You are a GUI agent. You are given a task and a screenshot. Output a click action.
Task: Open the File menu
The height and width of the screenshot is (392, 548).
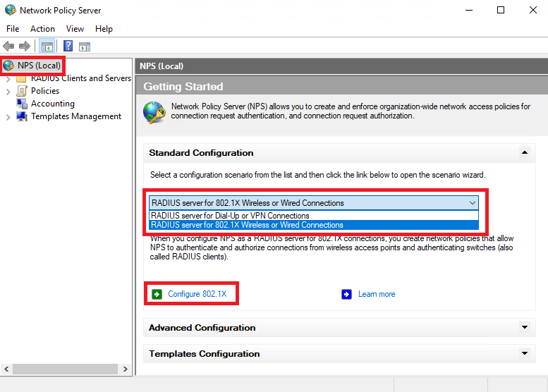click(13, 29)
